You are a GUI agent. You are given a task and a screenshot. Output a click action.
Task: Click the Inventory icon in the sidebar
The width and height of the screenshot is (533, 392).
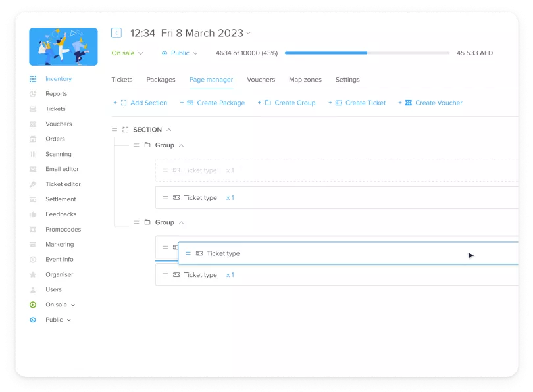[x=33, y=79]
